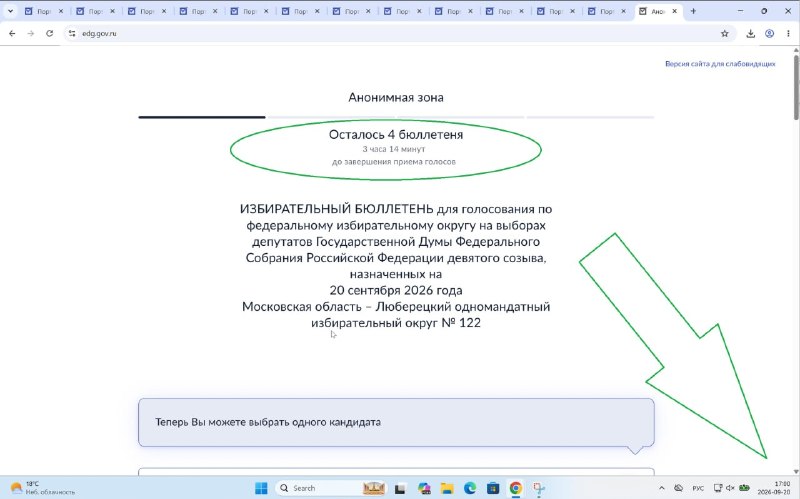Open the Windows Start menu
Screen dimensions: 800x499
(x=261, y=488)
